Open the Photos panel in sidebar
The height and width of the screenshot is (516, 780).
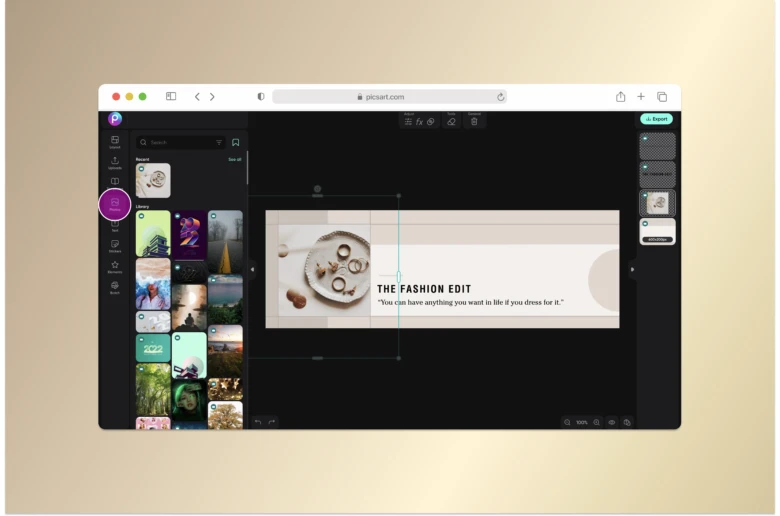pos(115,204)
